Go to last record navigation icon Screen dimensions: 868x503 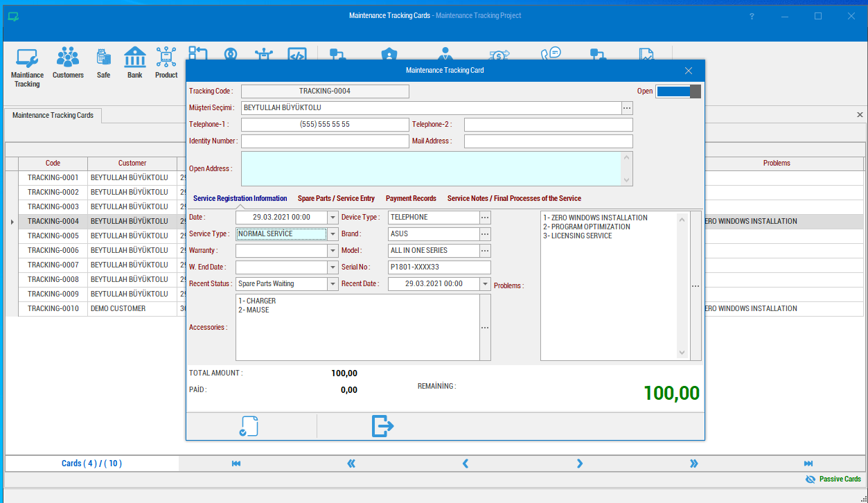pyautogui.click(x=808, y=464)
